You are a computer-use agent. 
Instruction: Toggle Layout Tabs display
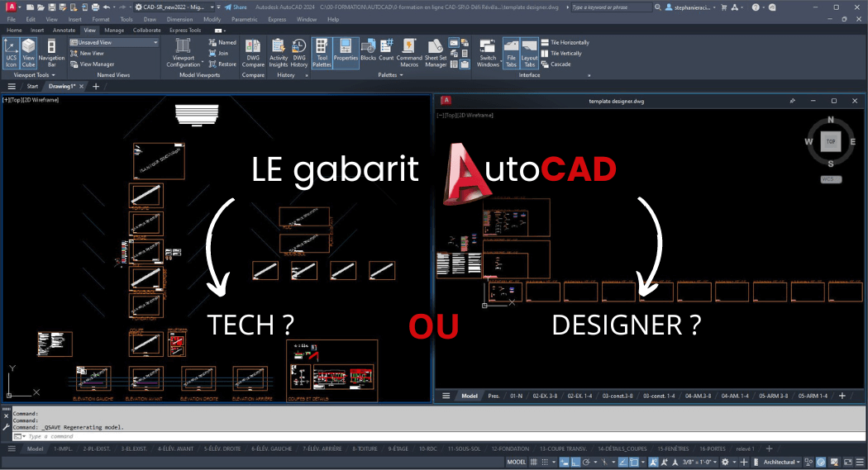click(x=529, y=53)
